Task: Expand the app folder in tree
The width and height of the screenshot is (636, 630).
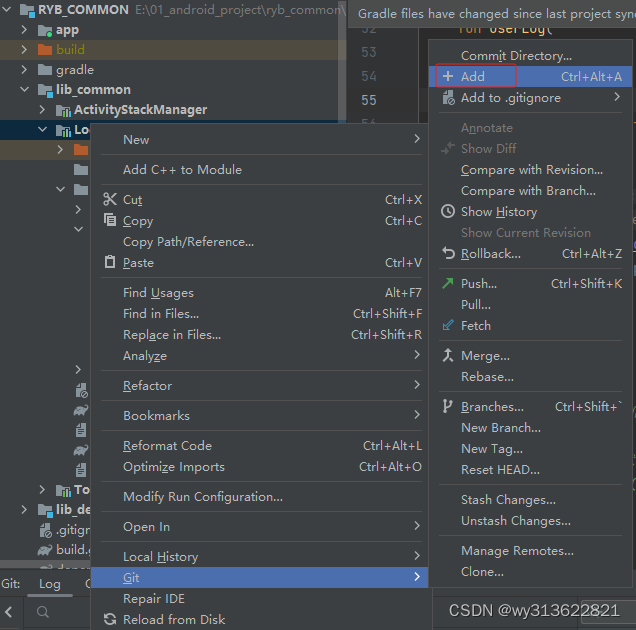Action: click(24, 30)
